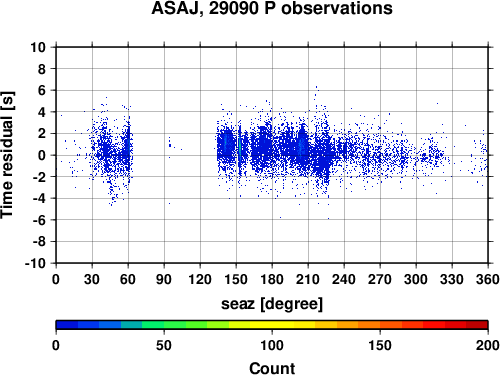The image size is (500, 375).
Task: Select the red end of the colorbar
Action: [x=477, y=325]
